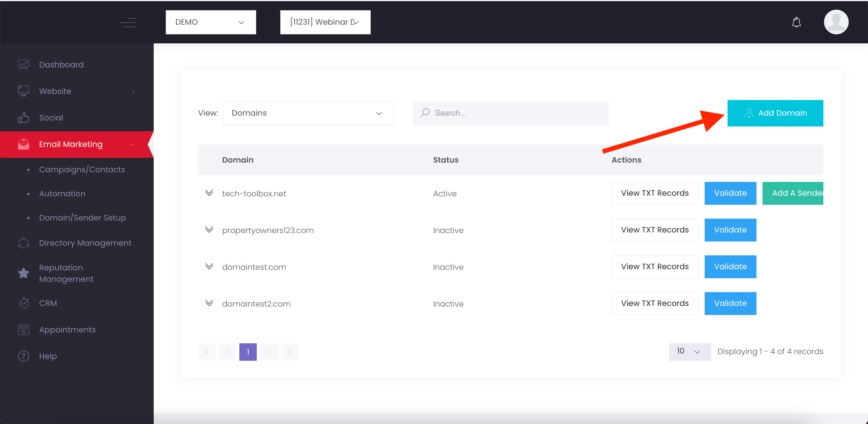
Task: Expand the tech-toolbox.net row details
Action: click(x=209, y=193)
